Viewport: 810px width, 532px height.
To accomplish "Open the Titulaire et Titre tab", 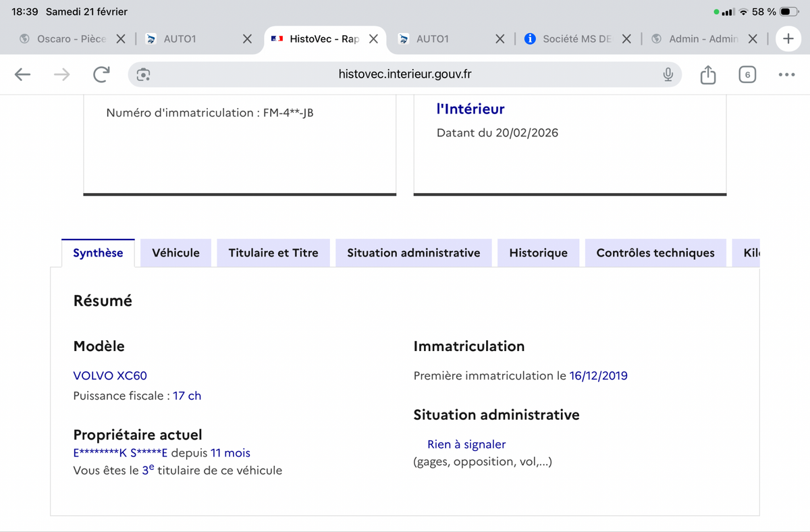I will [x=273, y=252].
